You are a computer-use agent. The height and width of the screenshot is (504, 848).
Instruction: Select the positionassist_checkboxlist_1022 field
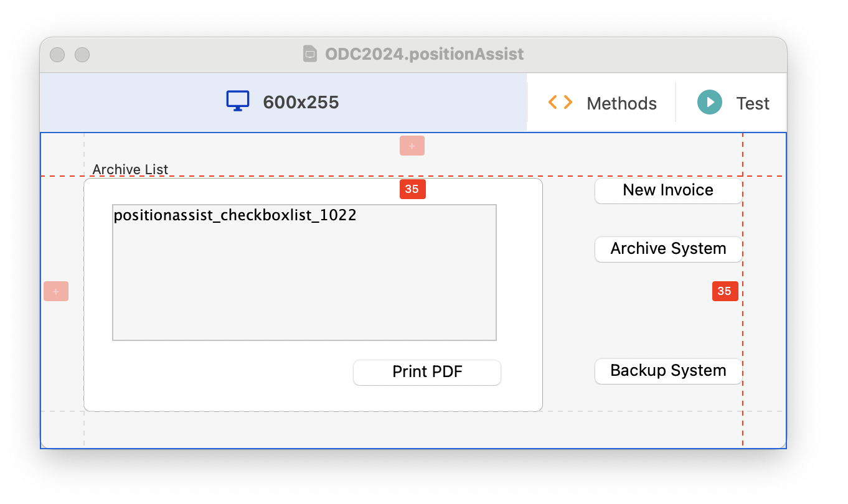point(304,273)
